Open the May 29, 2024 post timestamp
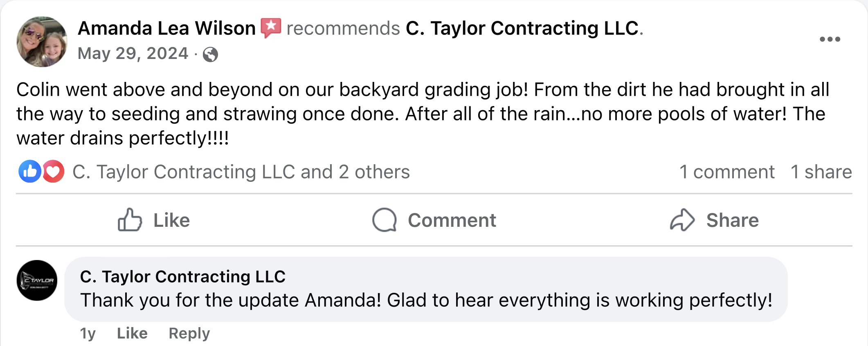Image resolution: width=868 pixels, height=346 pixels. pos(133,54)
